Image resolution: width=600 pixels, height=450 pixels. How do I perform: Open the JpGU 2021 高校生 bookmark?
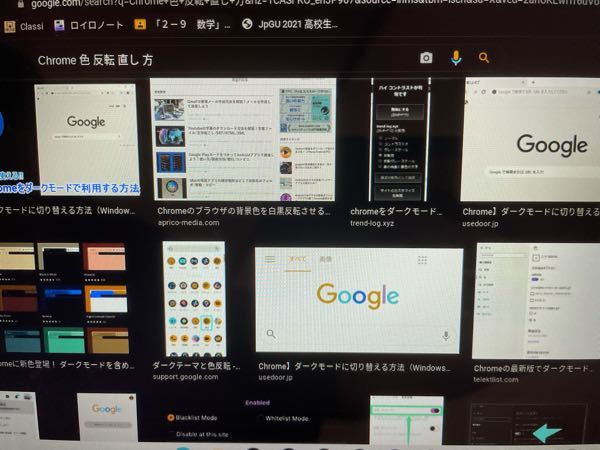[x=300, y=23]
